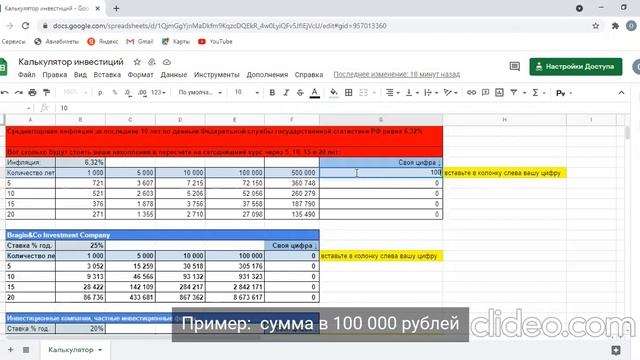Screen dimensions: 640x360
Task: Click the Undo arrow in the toolbar
Action: pos(4,93)
